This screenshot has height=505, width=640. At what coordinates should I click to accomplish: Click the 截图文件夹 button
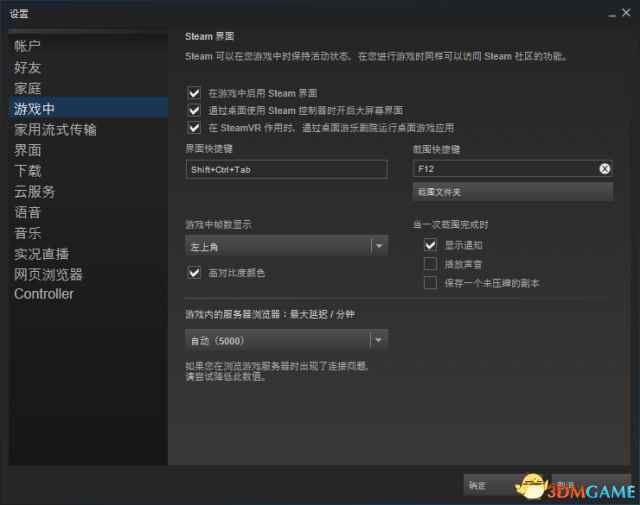point(512,191)
